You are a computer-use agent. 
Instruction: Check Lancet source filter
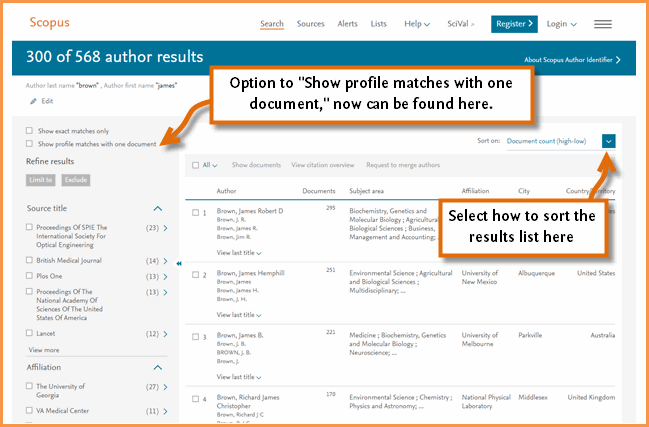tap(29, 333)
